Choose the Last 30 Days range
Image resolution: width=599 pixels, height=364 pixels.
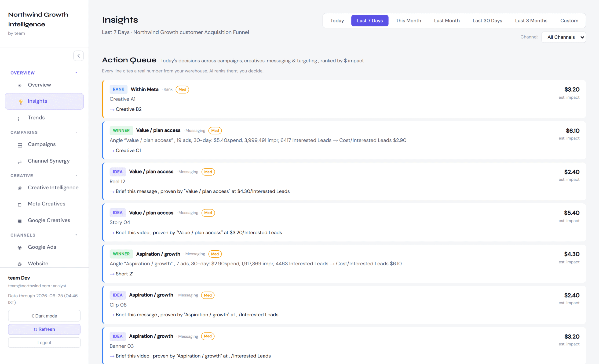click(x=487, y=21)
